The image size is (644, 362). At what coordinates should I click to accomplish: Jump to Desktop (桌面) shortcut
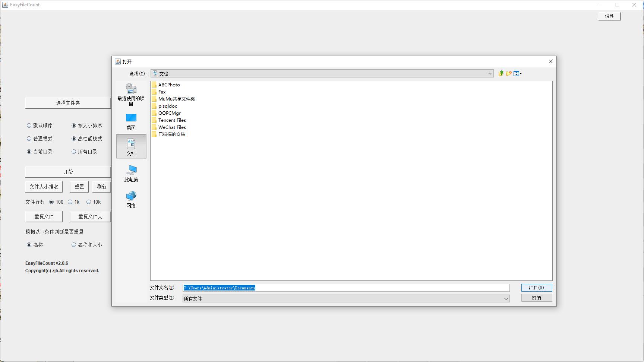coord(131,121)
